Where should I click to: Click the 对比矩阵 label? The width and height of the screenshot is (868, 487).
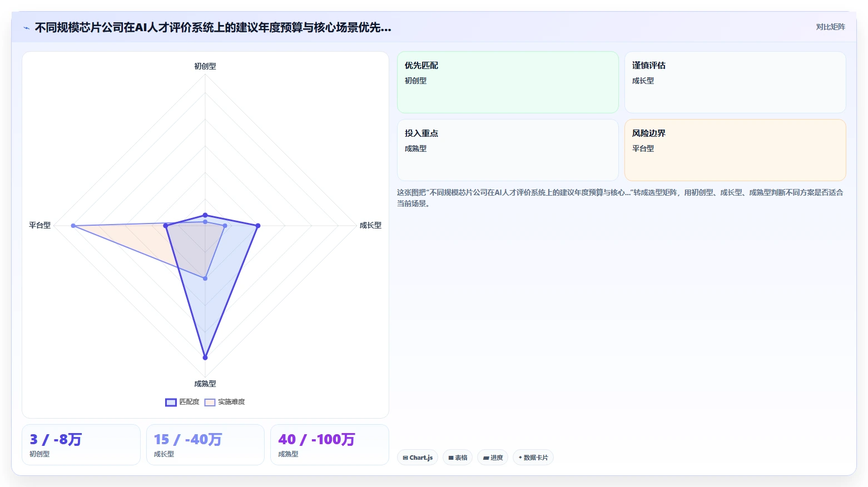pos(830,27)
